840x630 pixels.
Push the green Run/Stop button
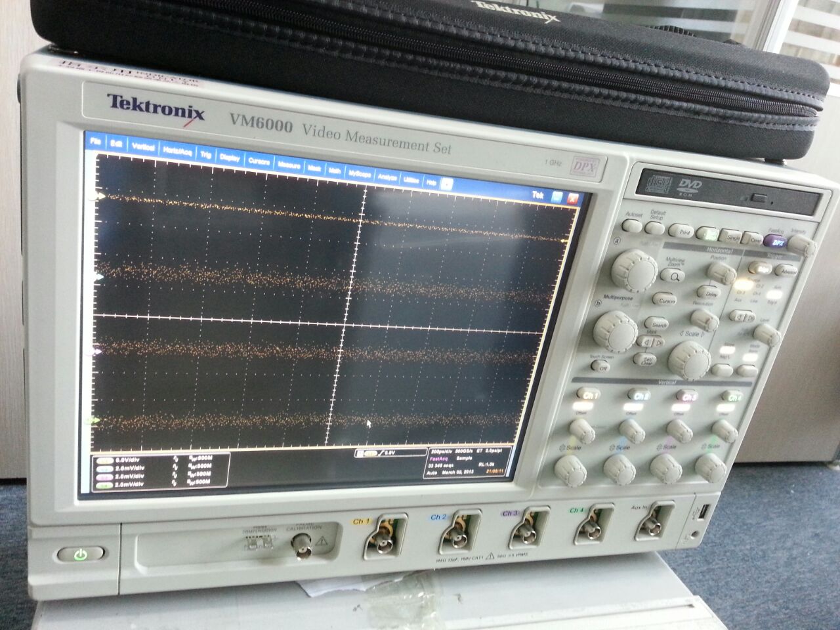(x=709, y=234)
